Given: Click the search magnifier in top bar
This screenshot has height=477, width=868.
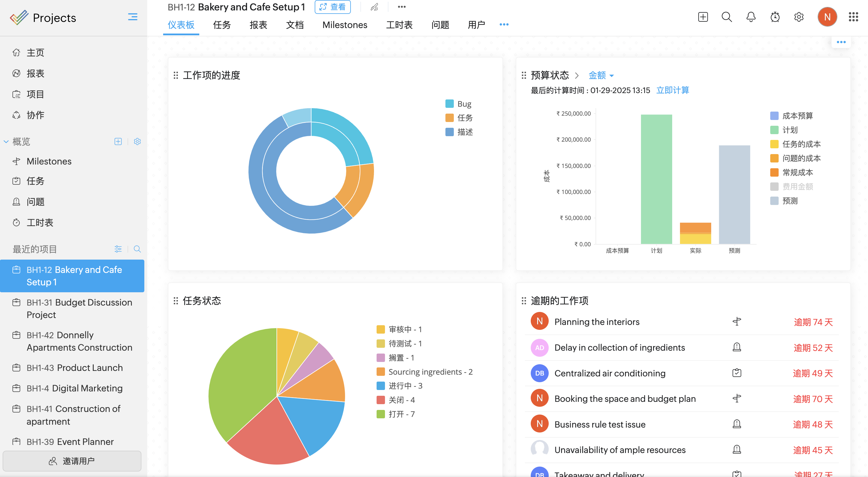Looking at the screenshot, I should [x=727, y=17].
